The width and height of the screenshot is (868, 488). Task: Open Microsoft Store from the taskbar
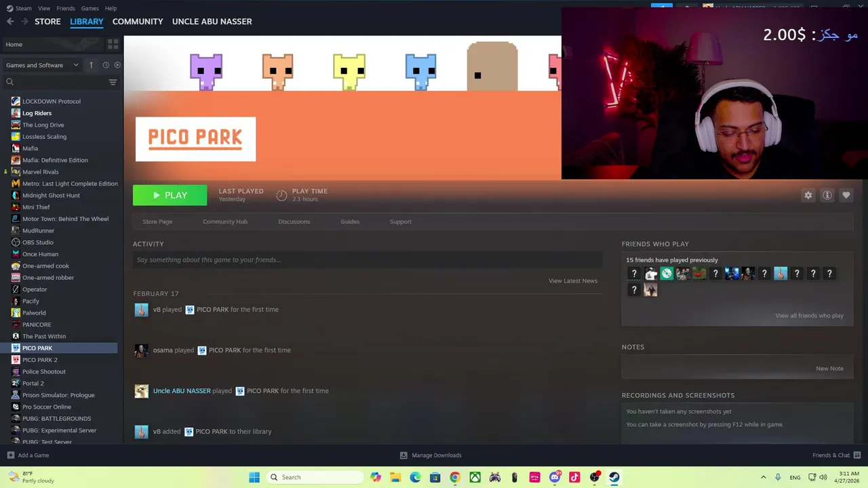click(x=435, y=477)
